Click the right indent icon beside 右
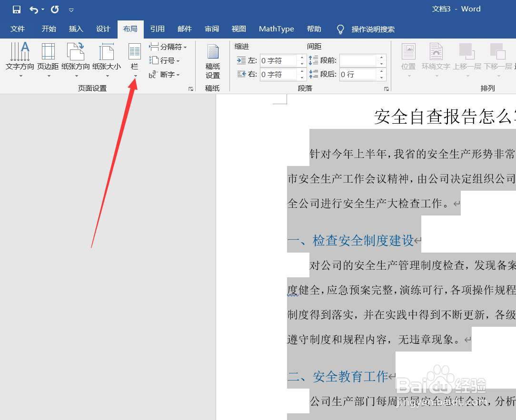The width and height of the screenshot is (516, 420). [241, 74]
